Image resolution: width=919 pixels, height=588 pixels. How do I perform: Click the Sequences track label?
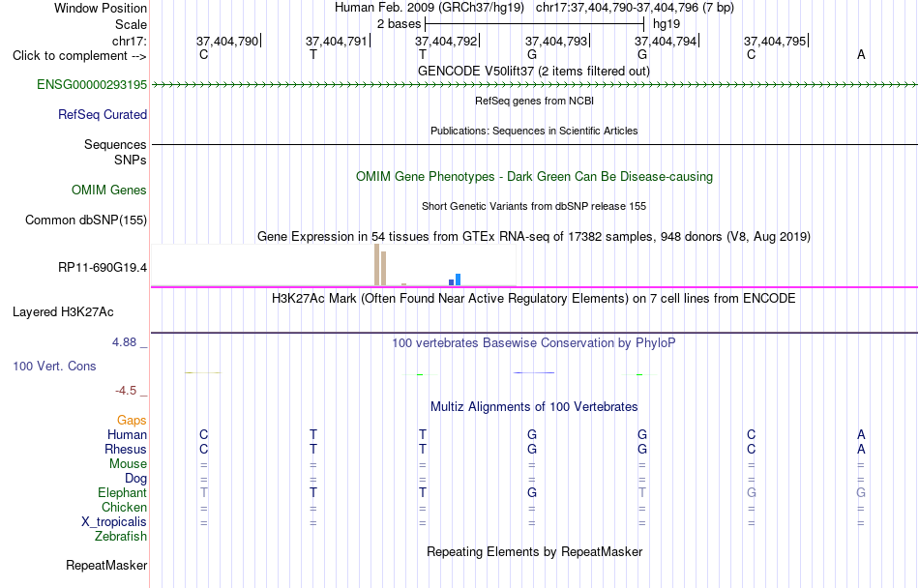(x=115, y=145)
